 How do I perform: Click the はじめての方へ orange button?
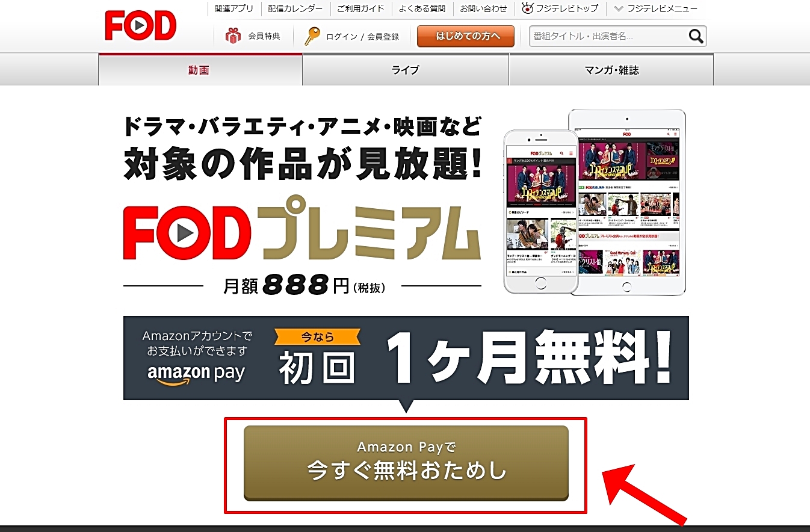466,36
